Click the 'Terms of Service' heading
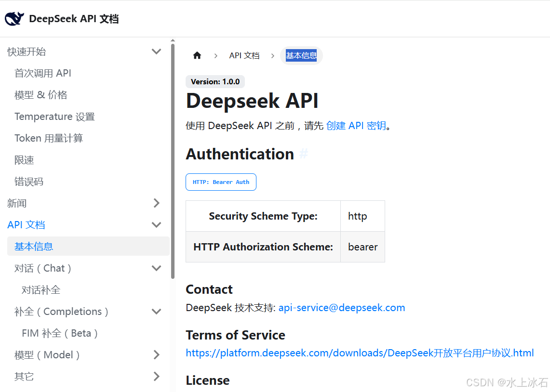The height and width of the screenshot is (392, 550). (x=235, y=335)
